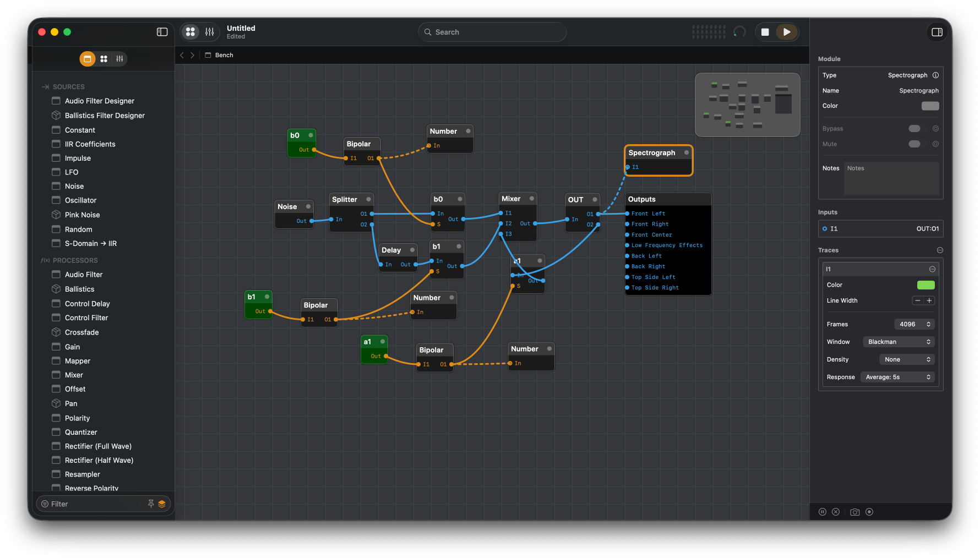Select Pink Noise in the Sources list
The width and height of the screenshot is (980, 558).
tap(82, 215)
